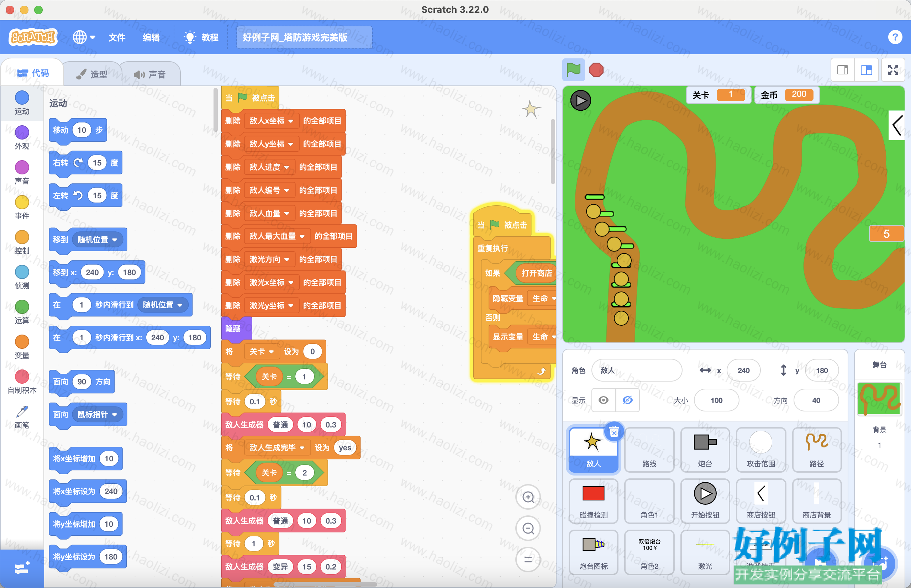Open the add extension button
The image size is (911, 588).
click(22, 569)
